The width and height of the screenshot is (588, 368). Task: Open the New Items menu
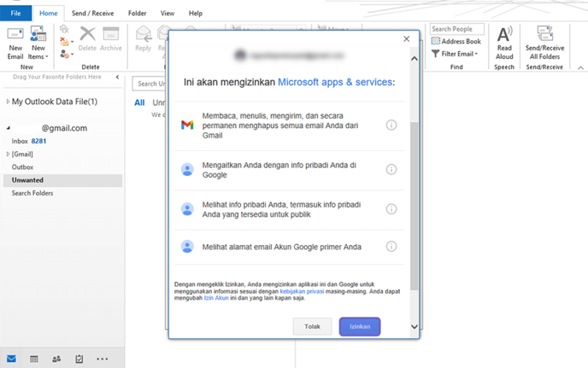(x=38, y=43)
